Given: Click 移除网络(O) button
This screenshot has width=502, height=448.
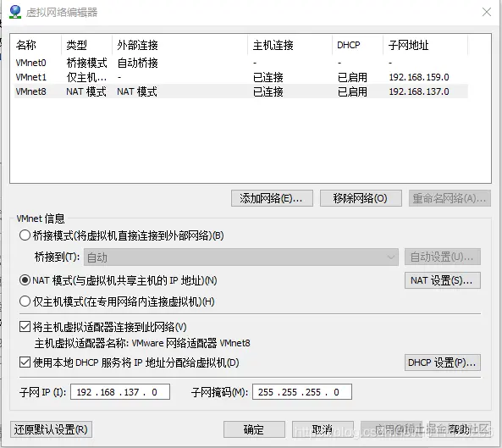Looking at the screenshot, I should [x=361, y=198].
